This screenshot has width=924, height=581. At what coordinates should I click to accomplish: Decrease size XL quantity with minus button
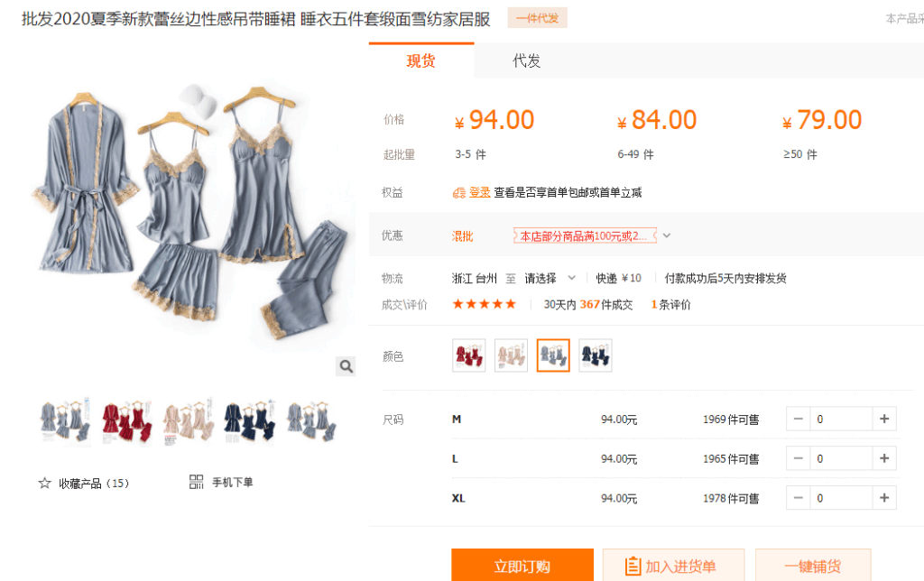click(x=799, y=498)
